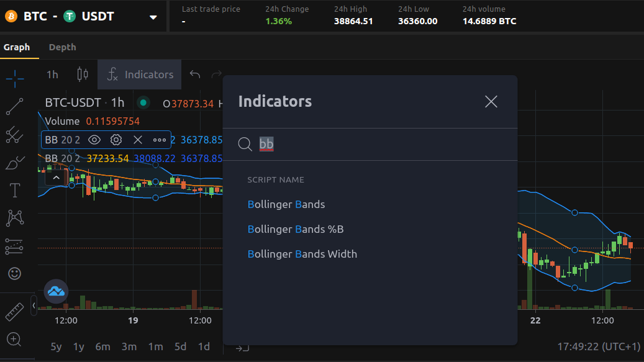644x362 pixels.
Task: Choose Bollinger Bands %B from the list
Action: click(x=296, y=229)
